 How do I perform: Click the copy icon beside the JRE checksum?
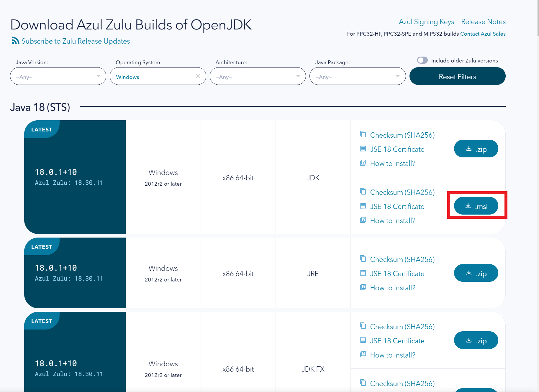[x=363, y=259]
